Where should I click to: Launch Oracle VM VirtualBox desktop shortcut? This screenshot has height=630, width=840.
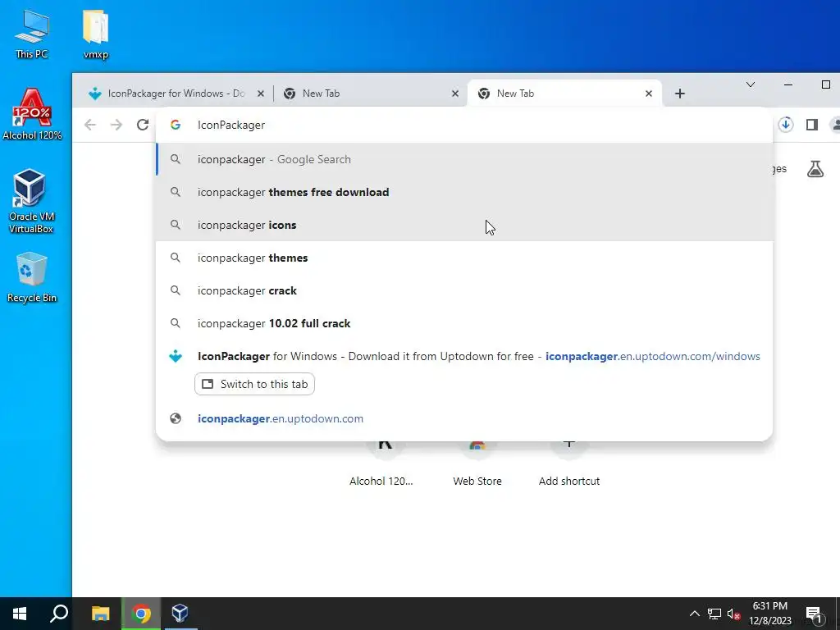coord(30,200)
